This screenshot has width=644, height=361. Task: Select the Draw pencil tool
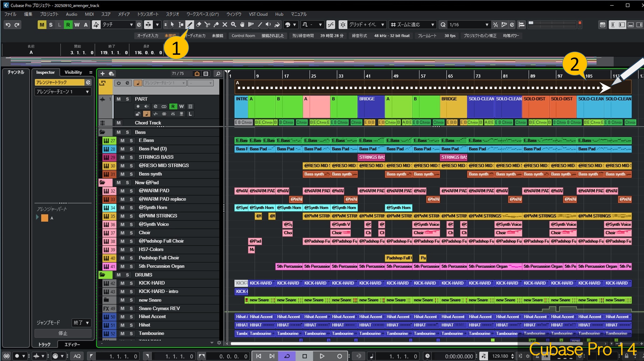click(x=190, y=24)
